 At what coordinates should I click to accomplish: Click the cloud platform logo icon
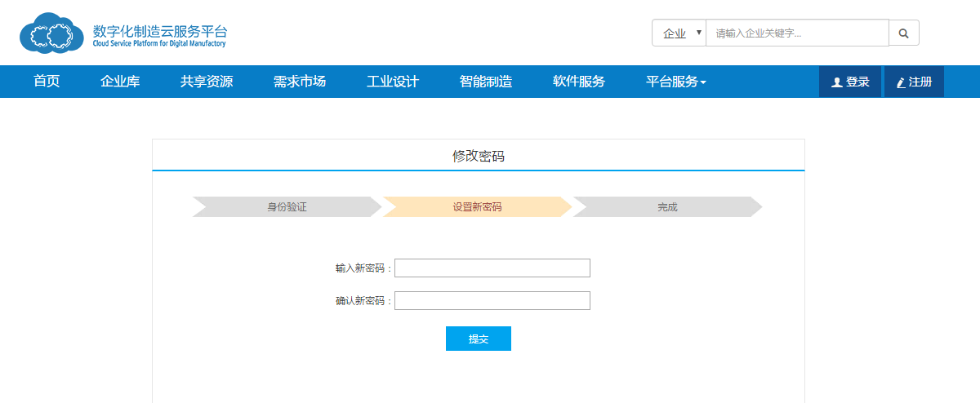[52, 33]
